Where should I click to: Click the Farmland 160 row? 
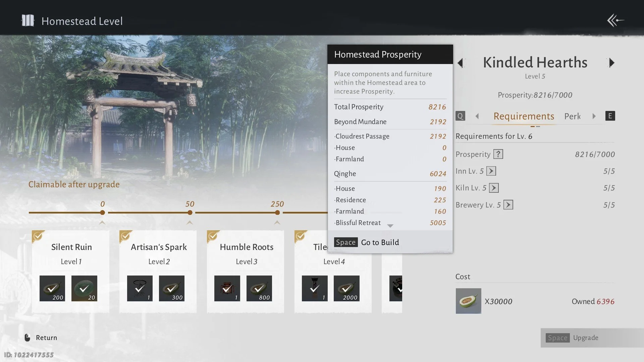point(390,211)
